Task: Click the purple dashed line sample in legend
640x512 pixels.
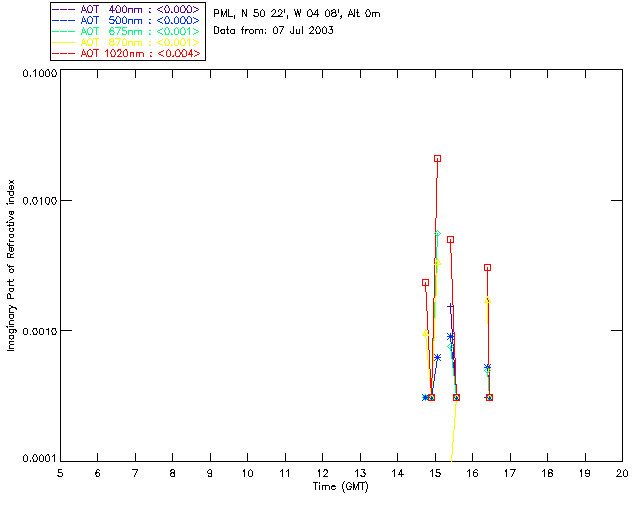Action: tap(64, 9)
